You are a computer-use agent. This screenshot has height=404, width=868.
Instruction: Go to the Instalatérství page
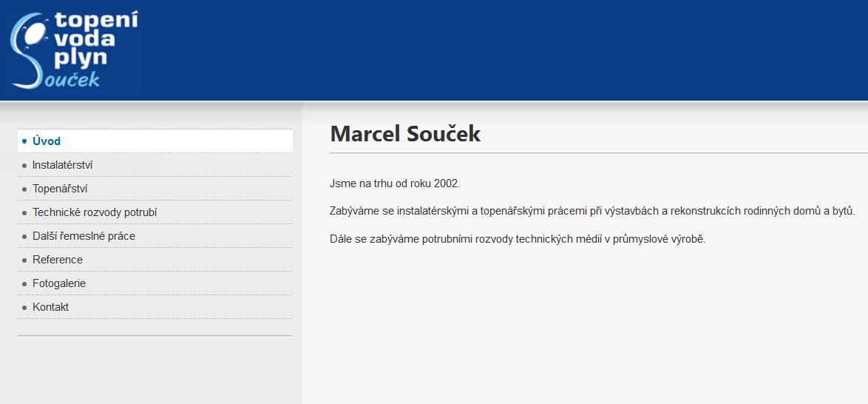155,165
